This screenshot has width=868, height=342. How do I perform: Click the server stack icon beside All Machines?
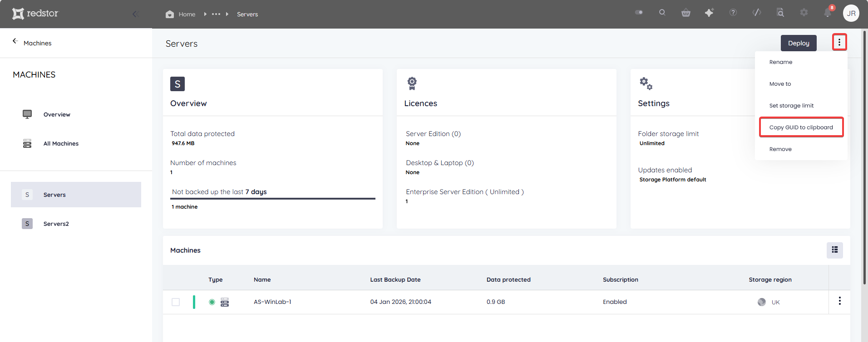[27, 143]
